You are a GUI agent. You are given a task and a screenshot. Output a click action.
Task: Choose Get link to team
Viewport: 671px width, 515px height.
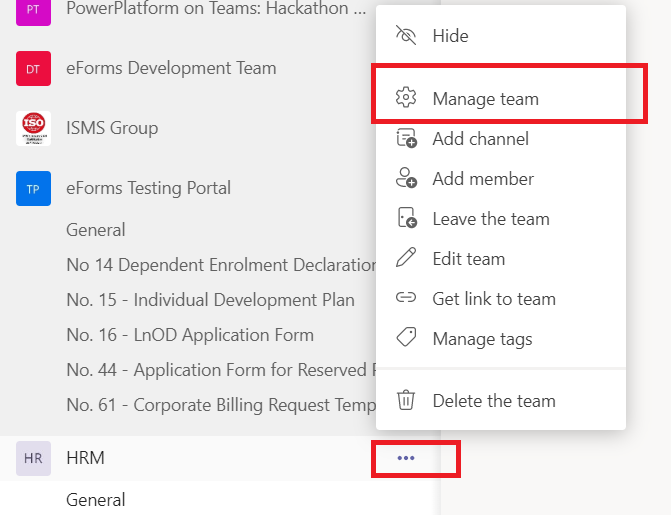501,299
